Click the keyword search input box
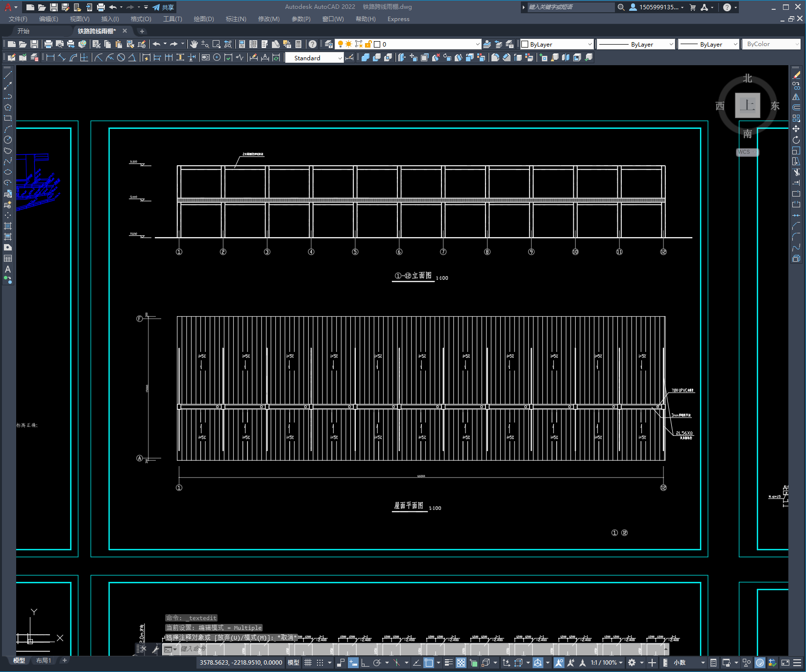 (570, 7)
